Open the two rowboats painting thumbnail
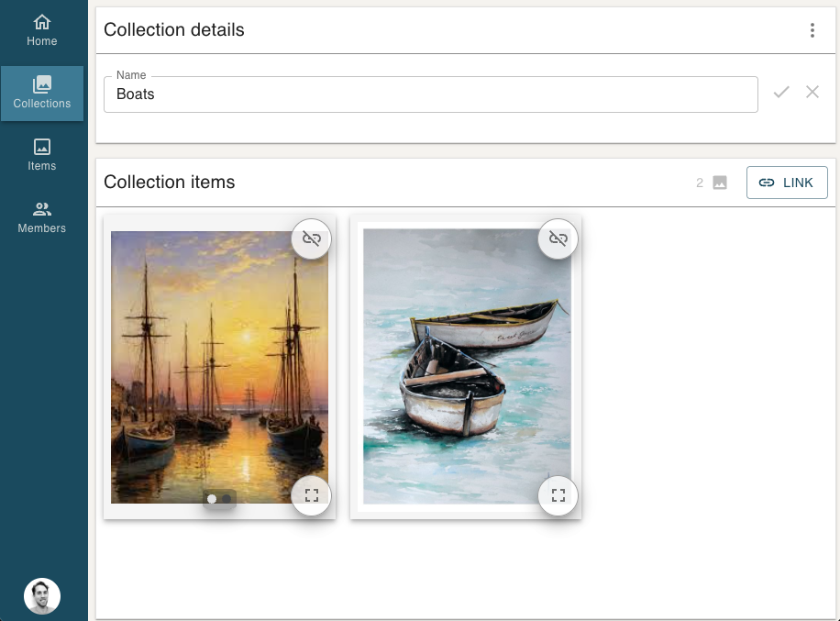 (466, 367)
